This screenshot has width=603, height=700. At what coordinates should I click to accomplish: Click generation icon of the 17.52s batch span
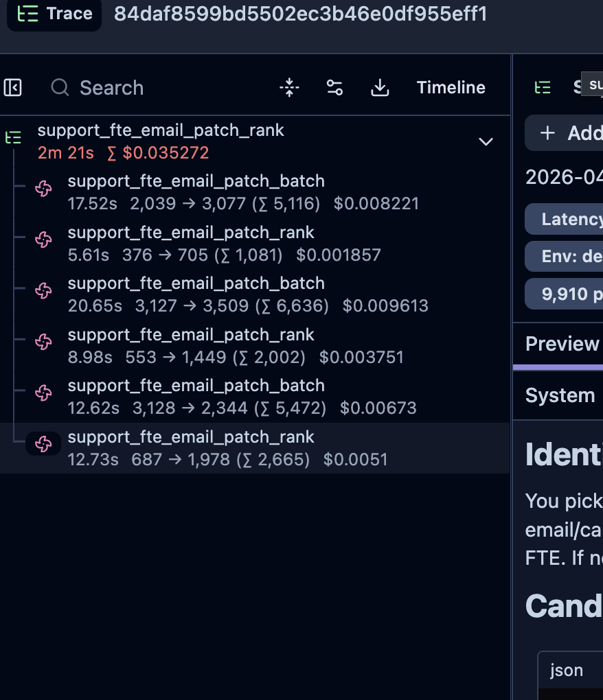click(x=43, y=189)
